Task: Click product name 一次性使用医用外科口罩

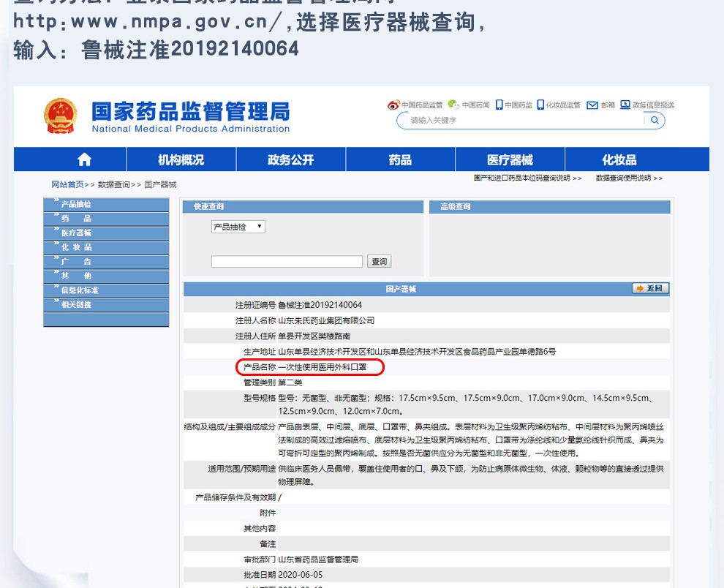Action: click(x=322, y=367)
